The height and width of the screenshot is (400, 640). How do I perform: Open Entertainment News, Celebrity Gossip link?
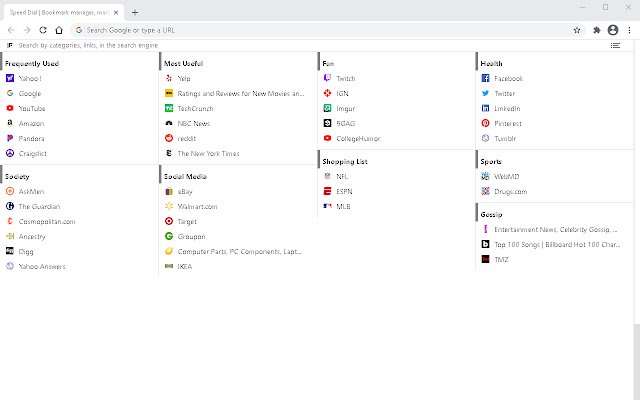pos(556,229)
